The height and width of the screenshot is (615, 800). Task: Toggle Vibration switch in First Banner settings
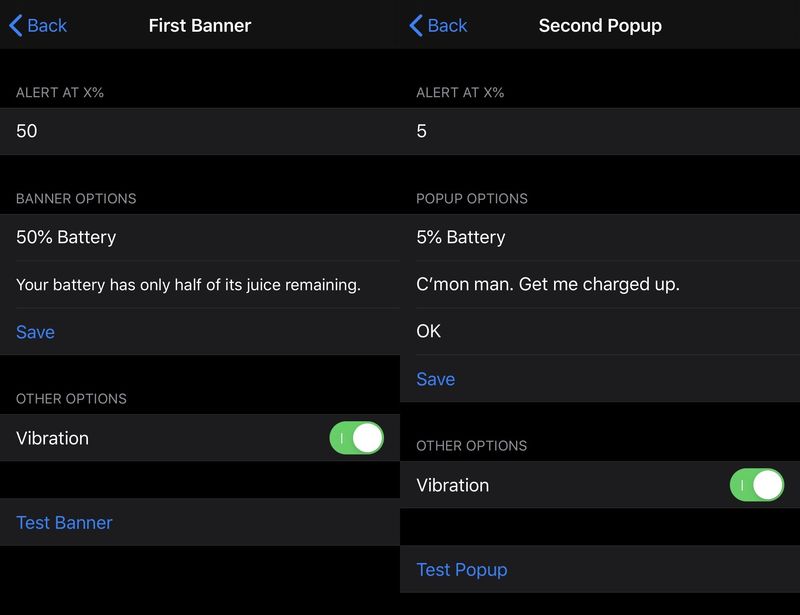click(356, 438)
